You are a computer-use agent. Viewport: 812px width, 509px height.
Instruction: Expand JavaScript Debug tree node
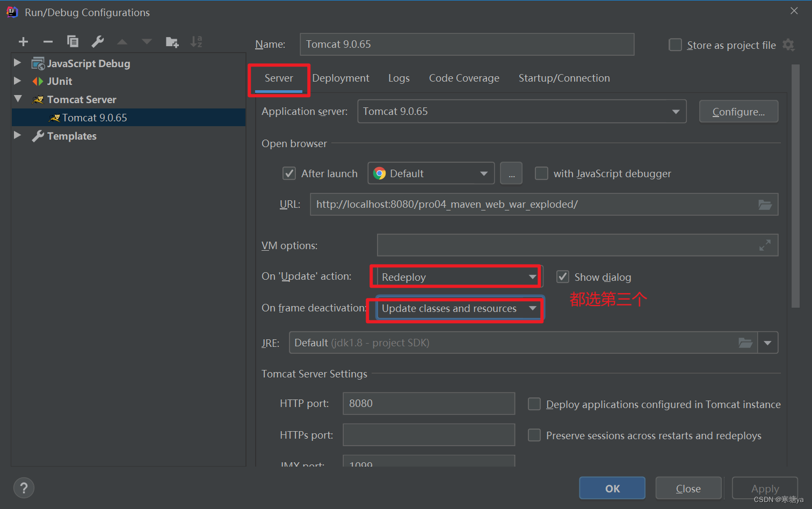click(x=17, y=63)
